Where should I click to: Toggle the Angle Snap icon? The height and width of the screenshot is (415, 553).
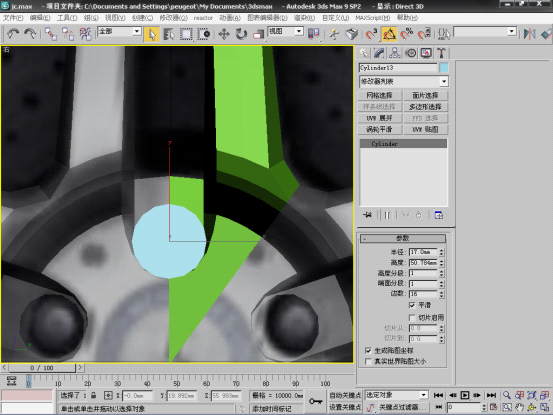point(389,34)
